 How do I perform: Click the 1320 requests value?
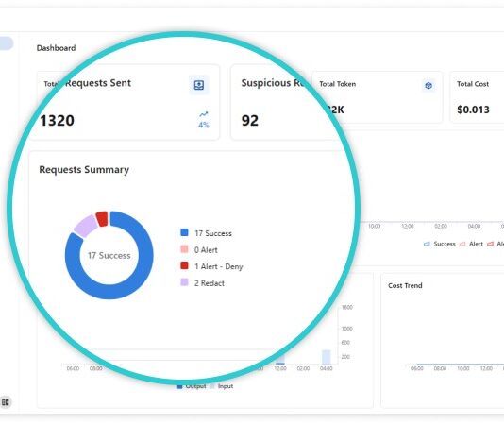pos(58,121)
